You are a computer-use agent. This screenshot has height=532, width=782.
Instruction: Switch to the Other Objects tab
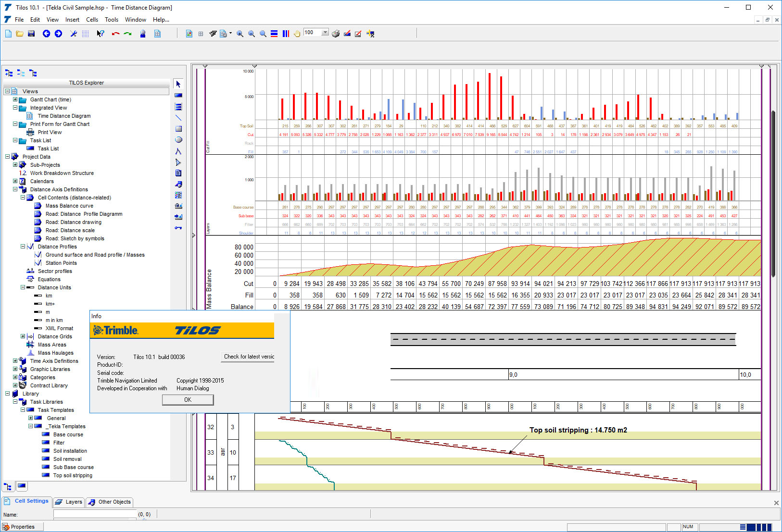110,502
